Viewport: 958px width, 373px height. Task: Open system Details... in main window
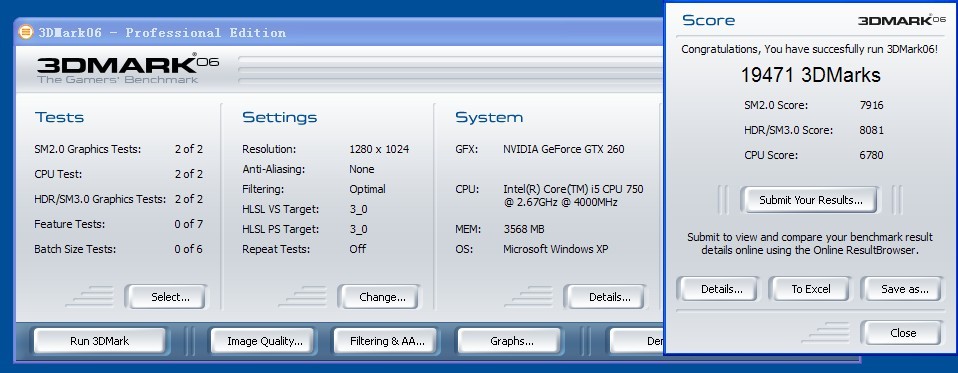coord(605,297)
